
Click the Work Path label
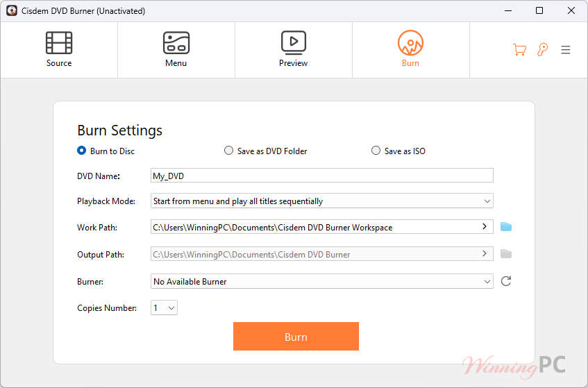pyautogui.click(x=97, y=228)
